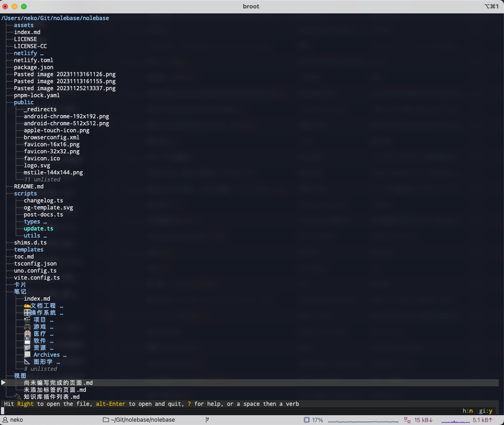This screenshot has height=425, width=504.
Task: Click the network icon beside 15 kB
Action: click(407, 420)
